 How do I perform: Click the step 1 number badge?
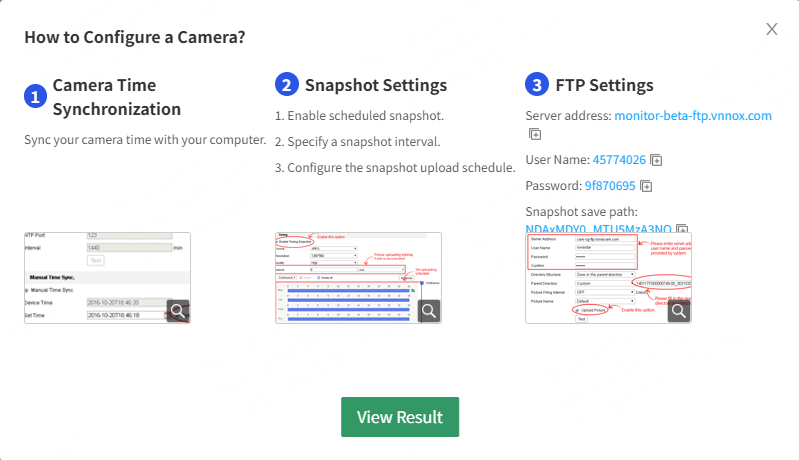(35, 96)
